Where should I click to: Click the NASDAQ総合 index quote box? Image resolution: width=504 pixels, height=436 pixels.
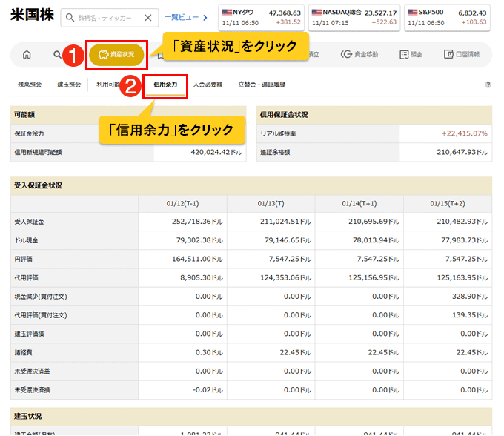click(354, 17)
